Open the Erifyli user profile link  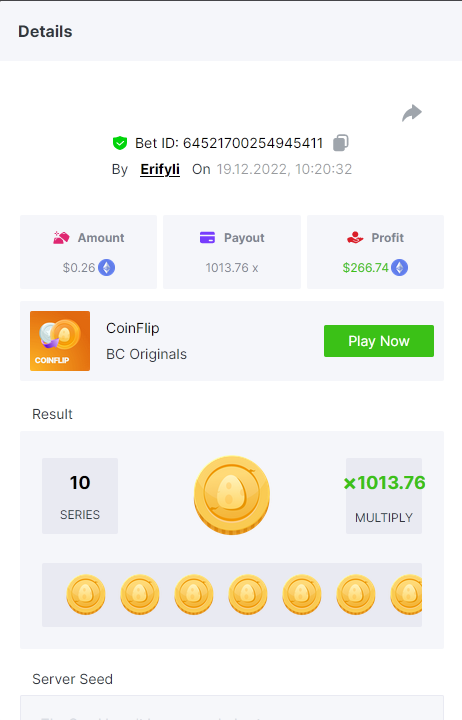160,169
